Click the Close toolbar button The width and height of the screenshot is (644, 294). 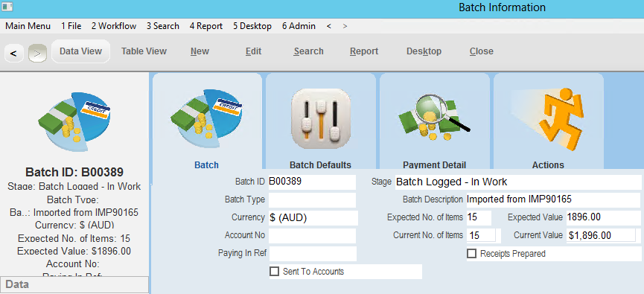(482, 51)
